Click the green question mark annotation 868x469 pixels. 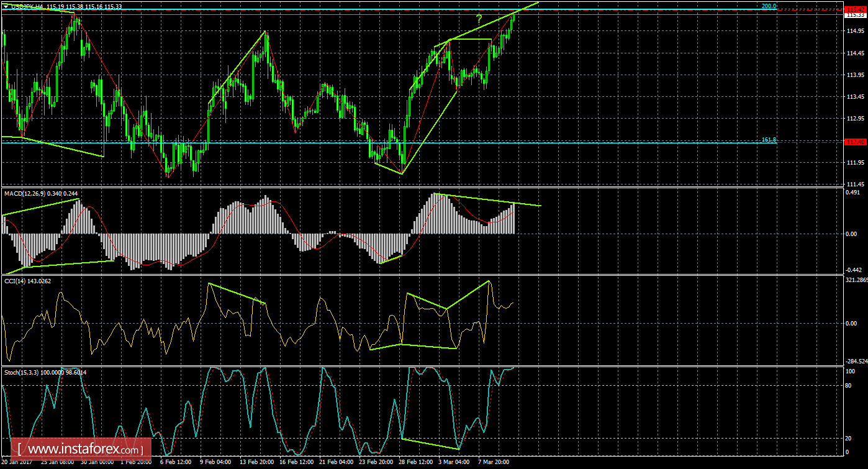(x=479, y=18)
